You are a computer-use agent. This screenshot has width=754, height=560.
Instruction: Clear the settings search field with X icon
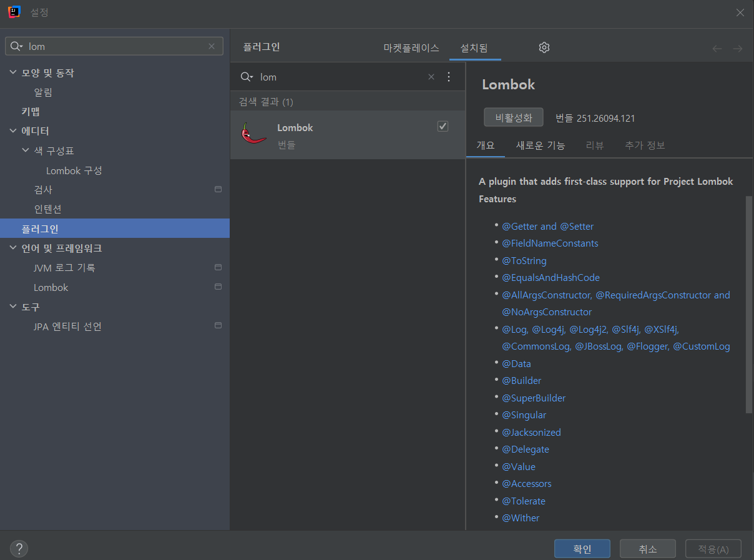[212, 46]
